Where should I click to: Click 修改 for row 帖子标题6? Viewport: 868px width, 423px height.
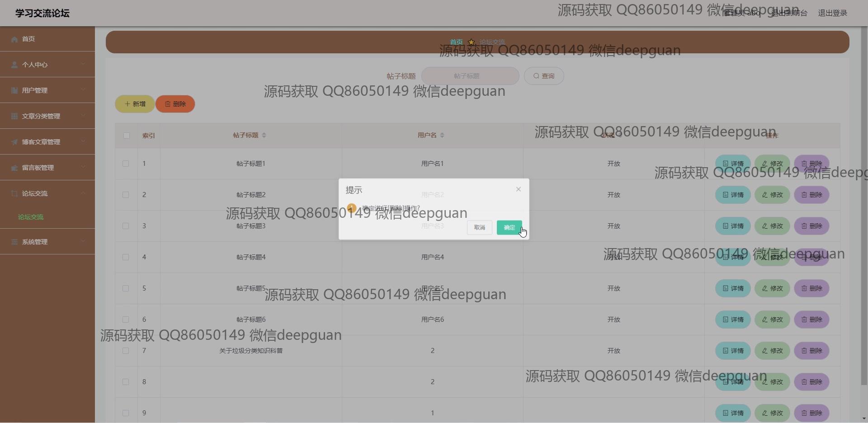point(772,320)
